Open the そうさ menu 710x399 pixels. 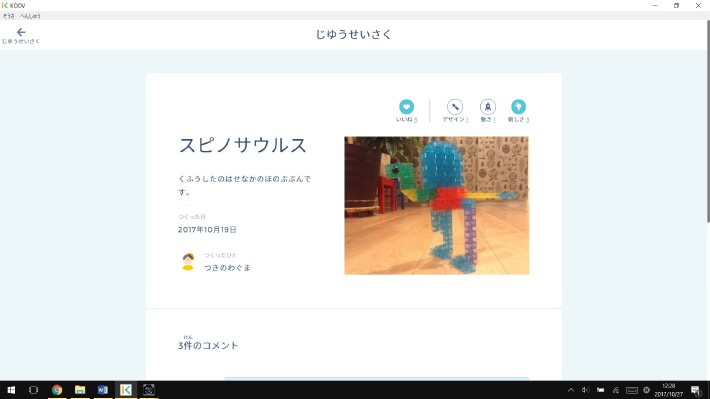9,16
